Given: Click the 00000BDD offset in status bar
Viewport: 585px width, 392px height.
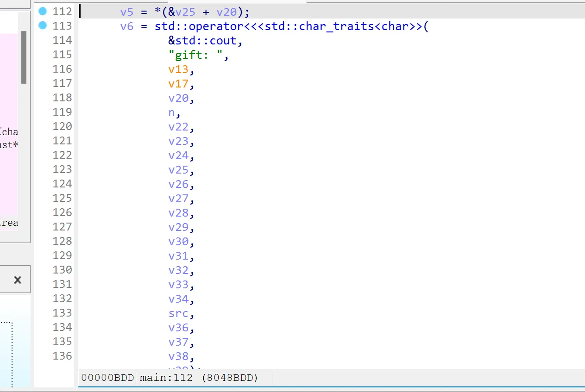Looking at the screenshot, I should tap(107, 378).
